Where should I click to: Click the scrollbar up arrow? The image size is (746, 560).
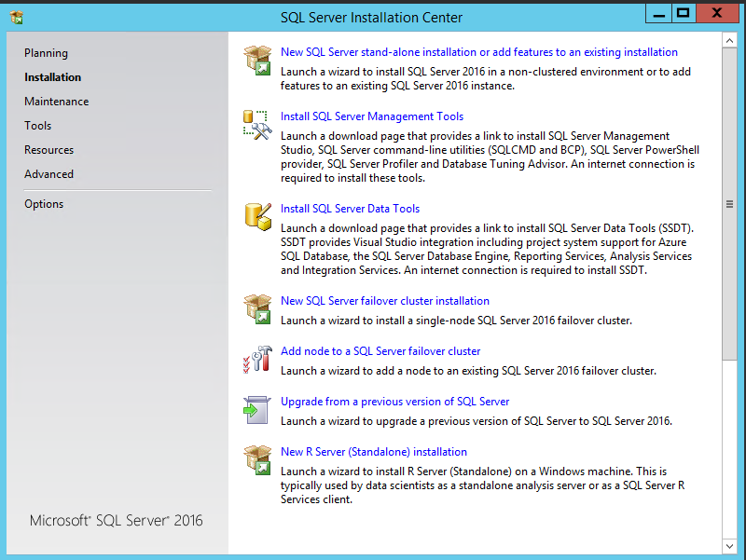click(x=730, y=40)
